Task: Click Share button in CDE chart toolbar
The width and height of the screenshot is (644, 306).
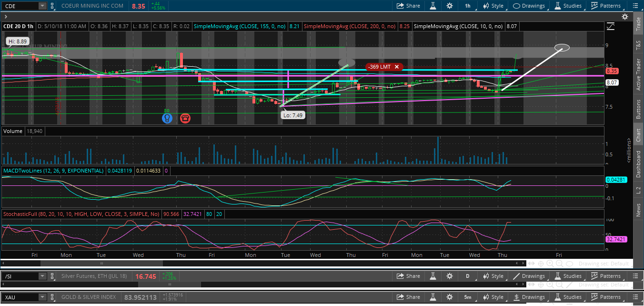Action: pyautogui.click(x=409, y=6)
